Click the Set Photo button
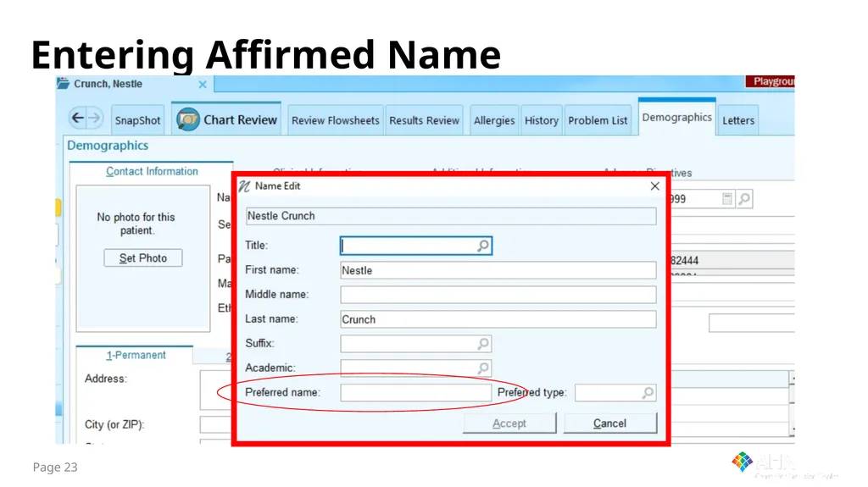The height and width of the screenshot is (487, 868). pos(142,257)
